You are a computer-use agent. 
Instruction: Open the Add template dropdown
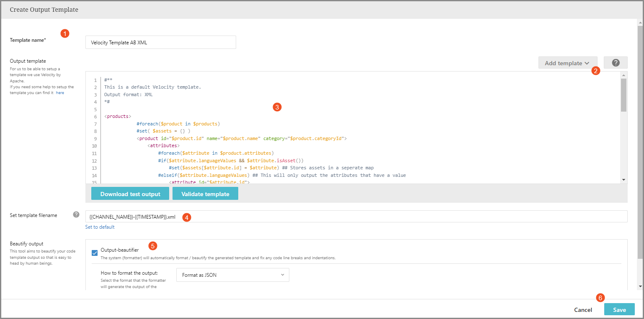click(x=567, y=63)
